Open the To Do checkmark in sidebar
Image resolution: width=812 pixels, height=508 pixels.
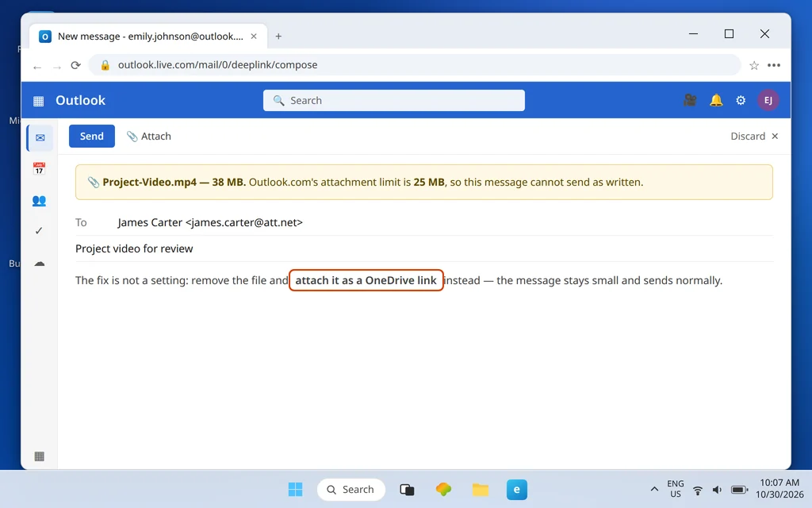[39, 231]
